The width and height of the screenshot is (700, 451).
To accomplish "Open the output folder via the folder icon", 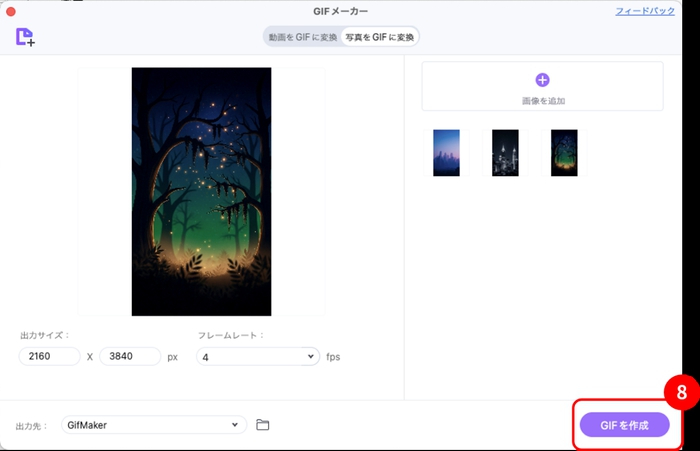I will (263, 425).
